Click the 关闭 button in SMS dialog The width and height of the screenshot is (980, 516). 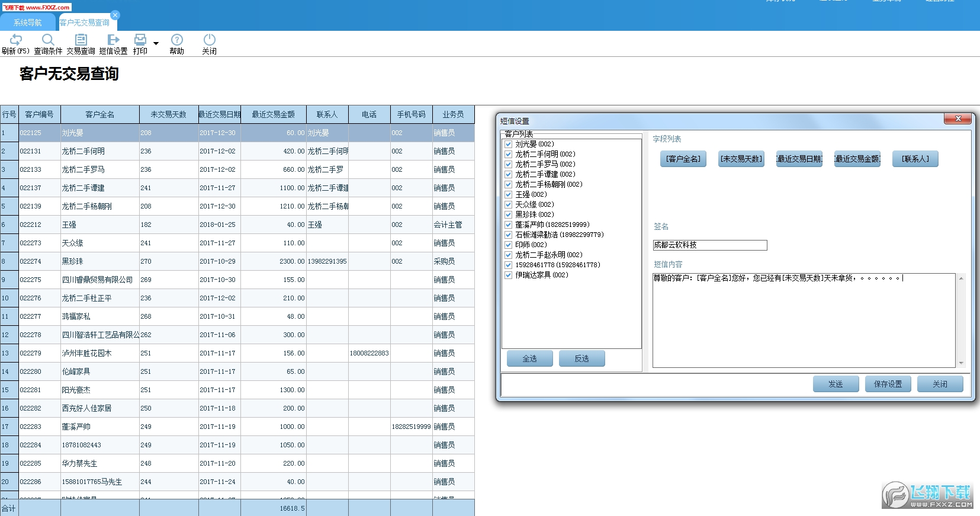[x=940, y=384]
